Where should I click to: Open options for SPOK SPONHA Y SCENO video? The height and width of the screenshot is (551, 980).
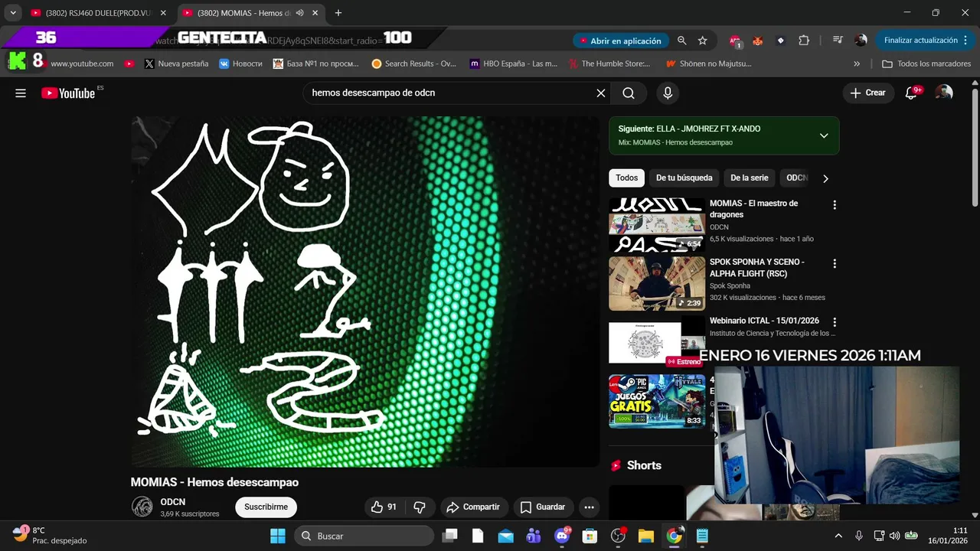835,263
